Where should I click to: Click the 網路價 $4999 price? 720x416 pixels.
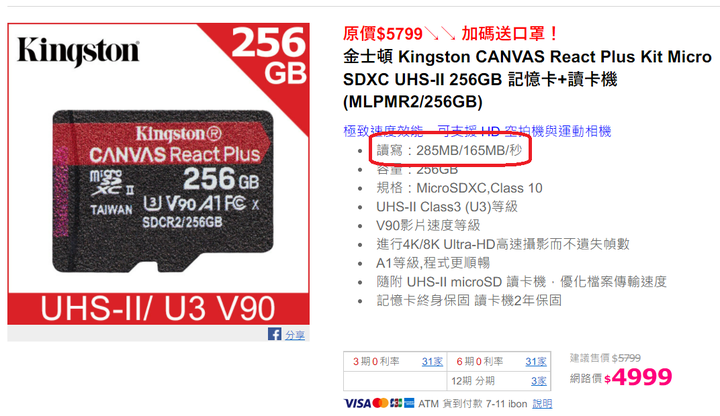[621, 377]
